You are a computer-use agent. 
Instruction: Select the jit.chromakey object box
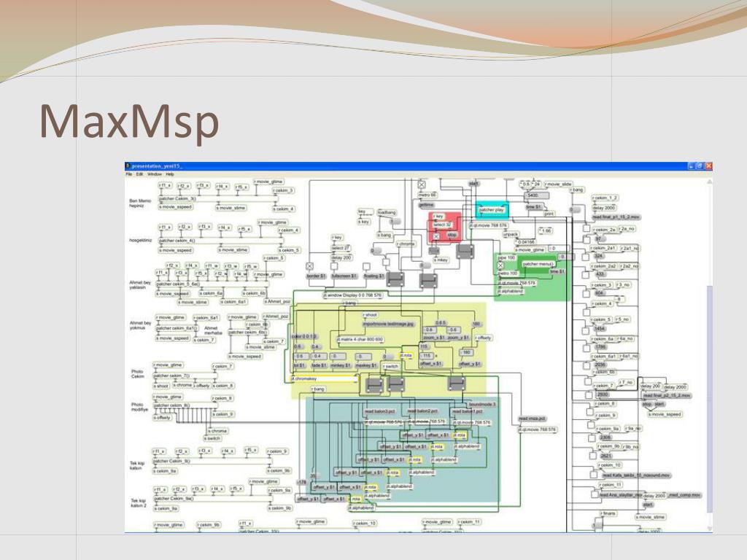(325, 379)
